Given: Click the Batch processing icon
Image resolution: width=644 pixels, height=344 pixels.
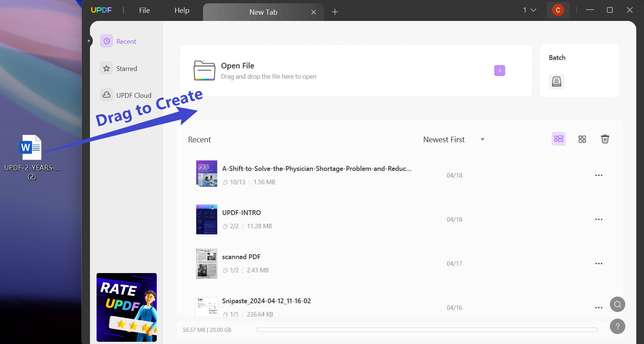Looking at the screenshot, I should (557, 82).
